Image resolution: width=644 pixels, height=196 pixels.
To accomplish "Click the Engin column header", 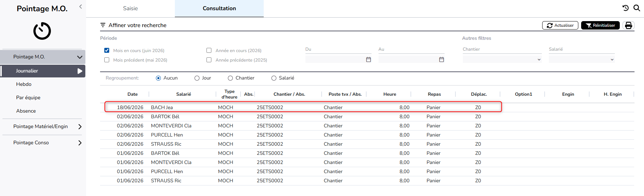I will 568,94.
